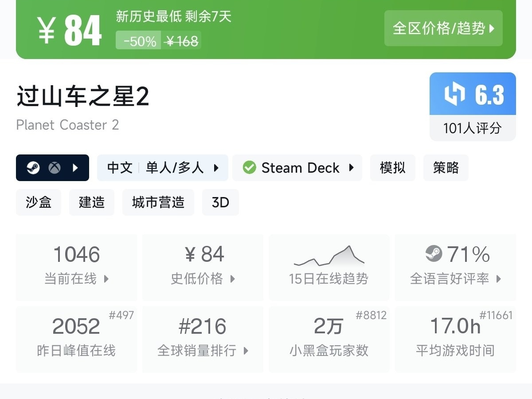Click the green Steam Deck verified checkmark
The image size is (532, 399).
[249, 168]
